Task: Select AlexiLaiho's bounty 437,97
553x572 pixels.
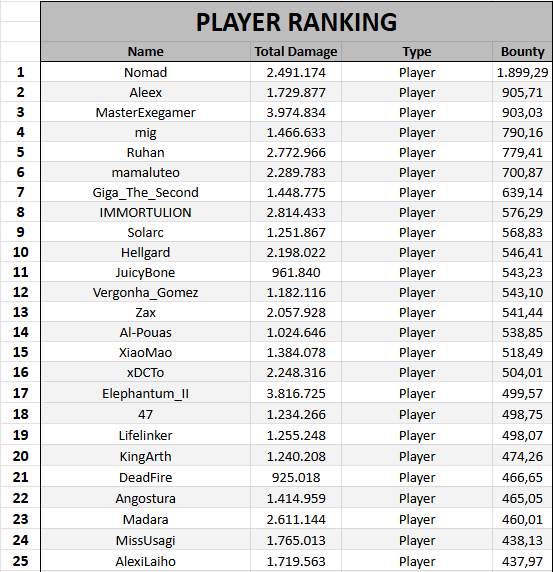Action: [x=522, y=561]
